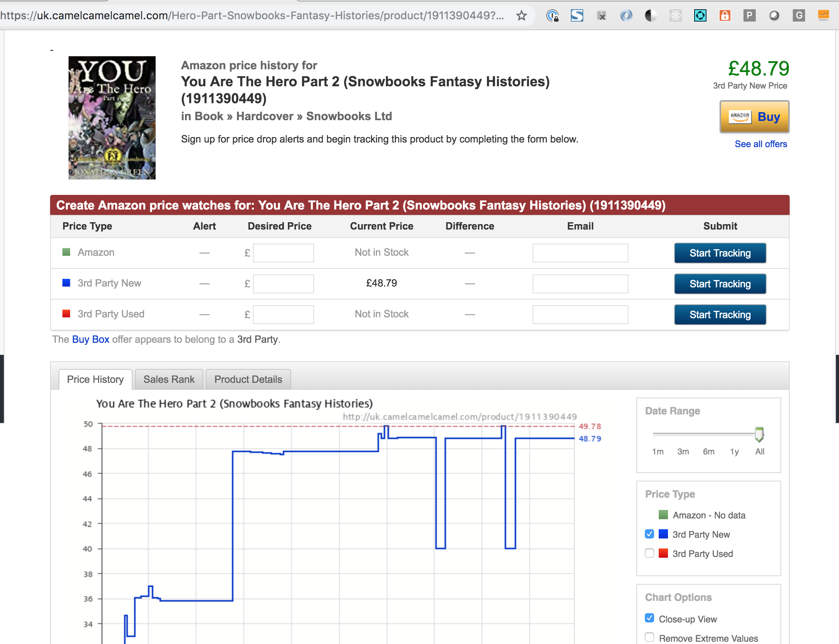This screenshot has width=839, height=644.
Task: Open the Product Details tab
Action: pos(248,379)
